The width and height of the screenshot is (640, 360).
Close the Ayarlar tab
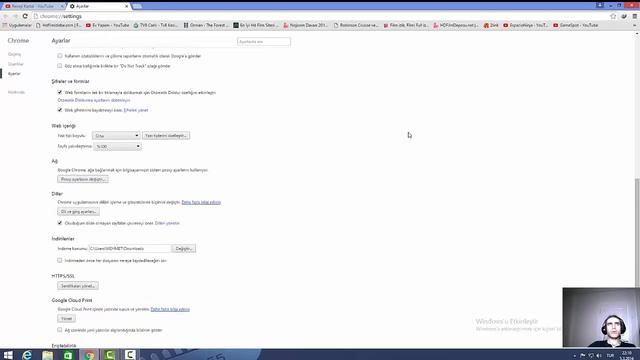(127, 6)
